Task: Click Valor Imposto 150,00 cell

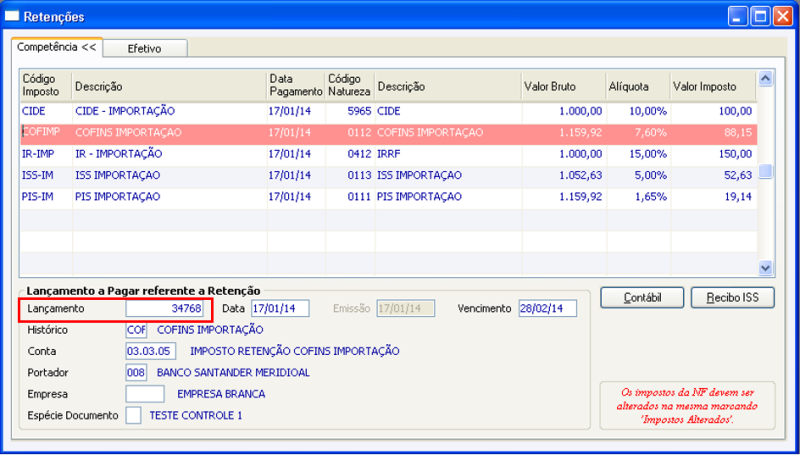Action: 713,154
